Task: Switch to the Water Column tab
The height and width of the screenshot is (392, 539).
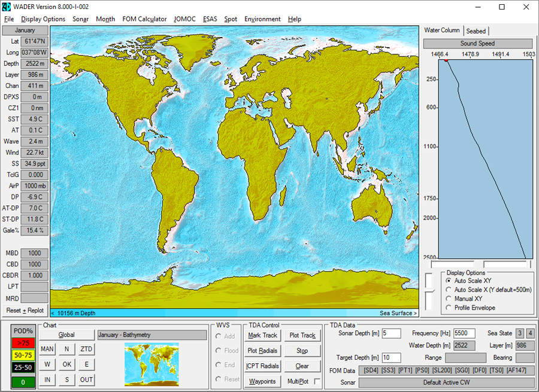Action: point(442,31)
